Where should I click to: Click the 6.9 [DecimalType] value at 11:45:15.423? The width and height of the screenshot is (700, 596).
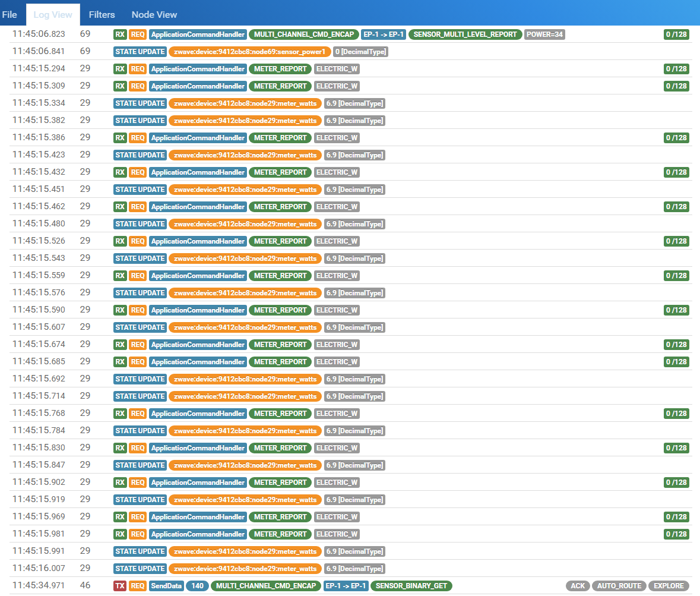point(354,155)
